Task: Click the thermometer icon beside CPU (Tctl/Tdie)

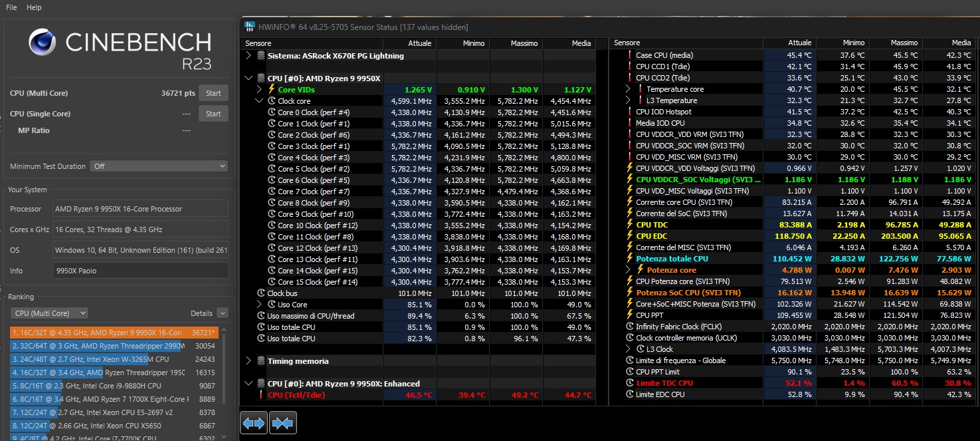Action: pyautogui.click(x=260, y=395)
